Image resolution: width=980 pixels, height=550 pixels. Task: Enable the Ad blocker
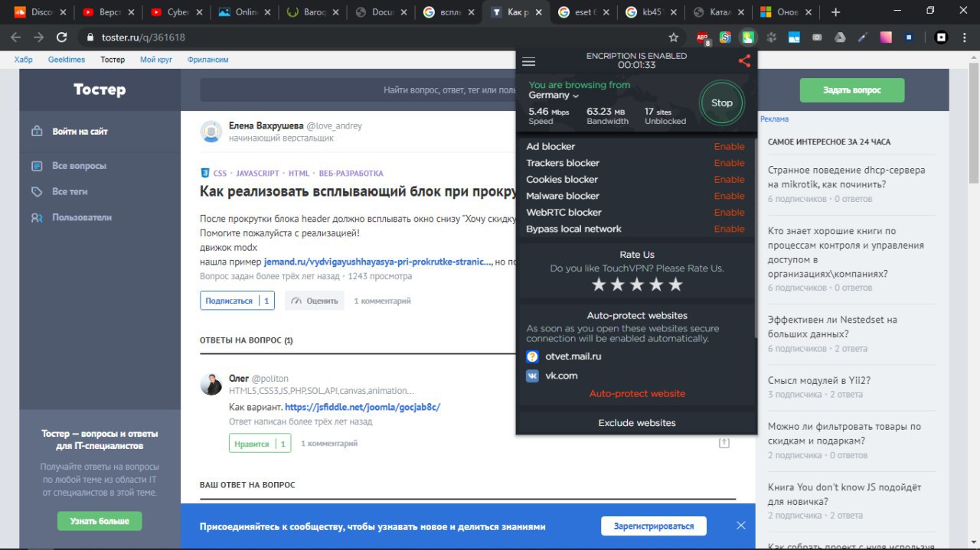(x=729, y=147)
